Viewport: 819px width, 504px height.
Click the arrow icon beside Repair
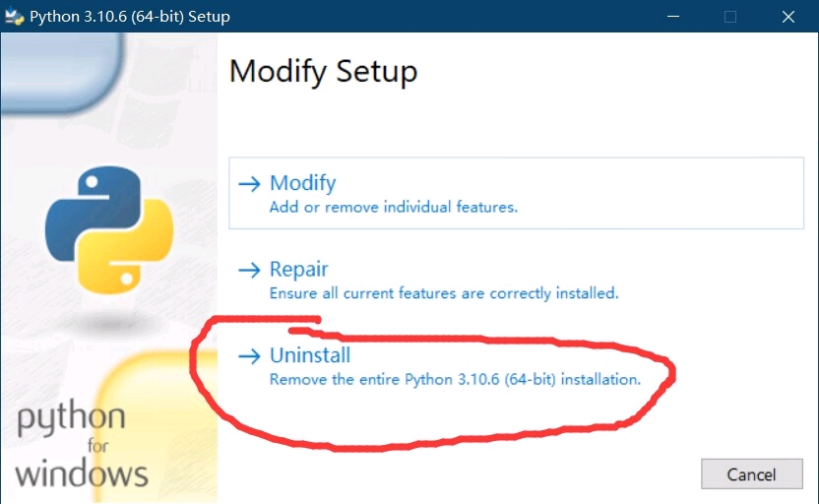(x=250, y=270)
